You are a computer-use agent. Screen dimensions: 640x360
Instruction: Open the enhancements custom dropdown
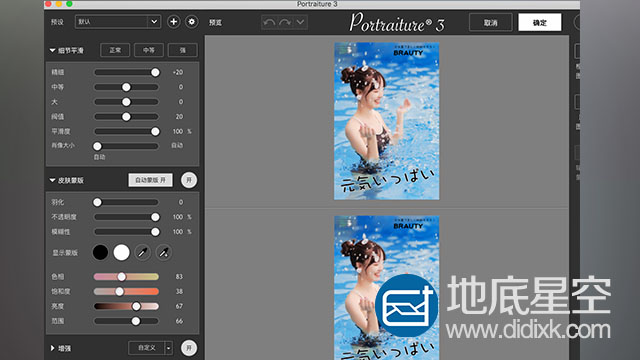coord(151,348)
